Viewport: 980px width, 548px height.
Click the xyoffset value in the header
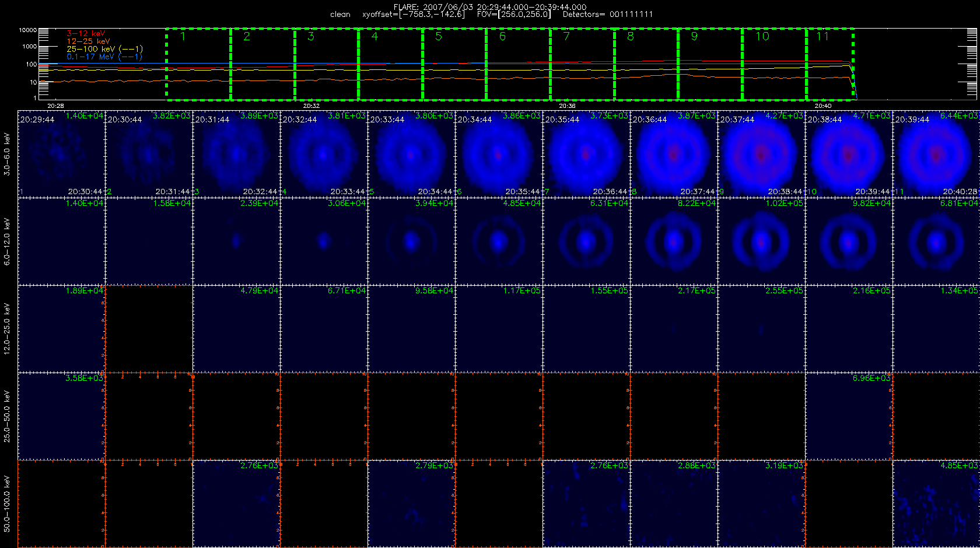pos(414,15)
